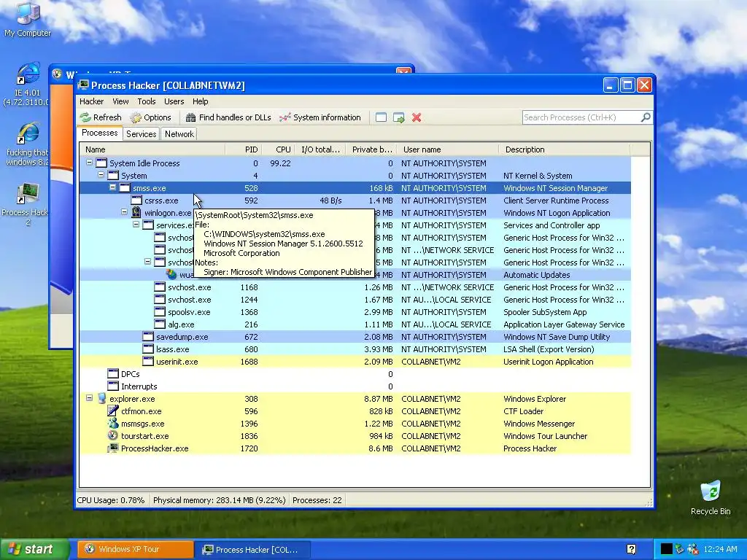Click the taskbar clock showing 12:24 AM
The height and width of the screenshot is (560, 747).
[x=720, y=549]
